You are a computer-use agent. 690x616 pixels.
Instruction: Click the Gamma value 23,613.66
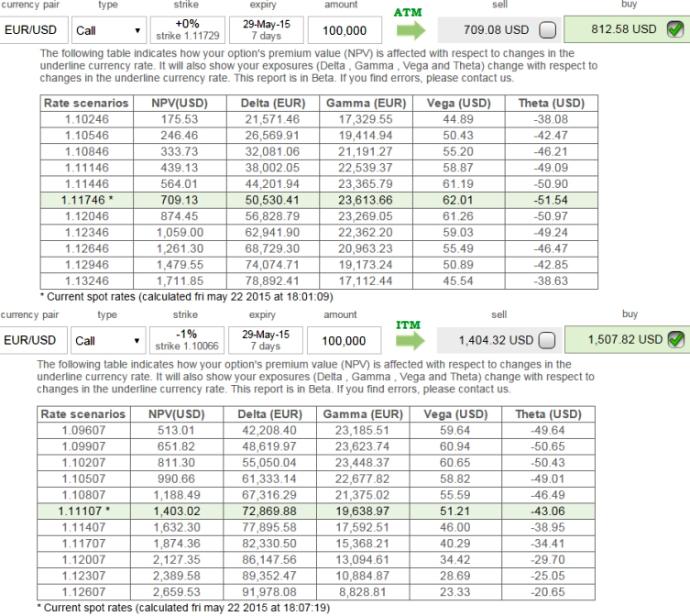pos(366,201)
